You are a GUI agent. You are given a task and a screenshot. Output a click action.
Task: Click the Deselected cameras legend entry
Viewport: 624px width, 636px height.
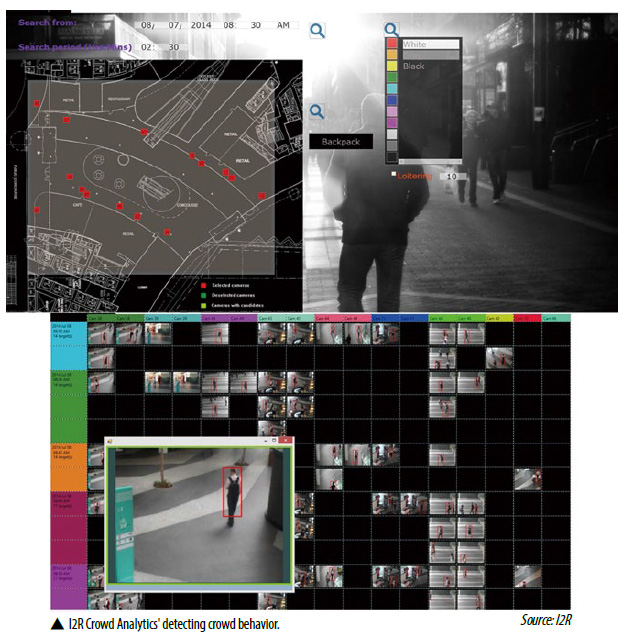click(228, 295)
